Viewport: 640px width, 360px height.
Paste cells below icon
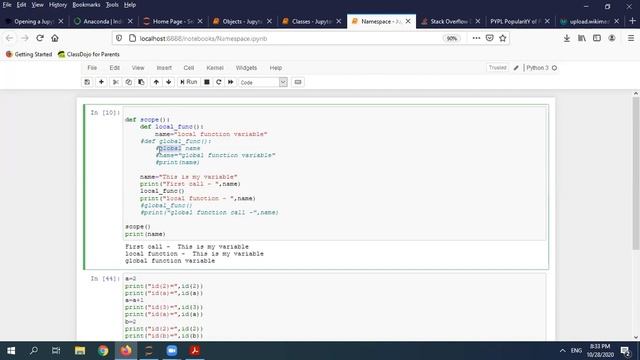click(141, 82)
